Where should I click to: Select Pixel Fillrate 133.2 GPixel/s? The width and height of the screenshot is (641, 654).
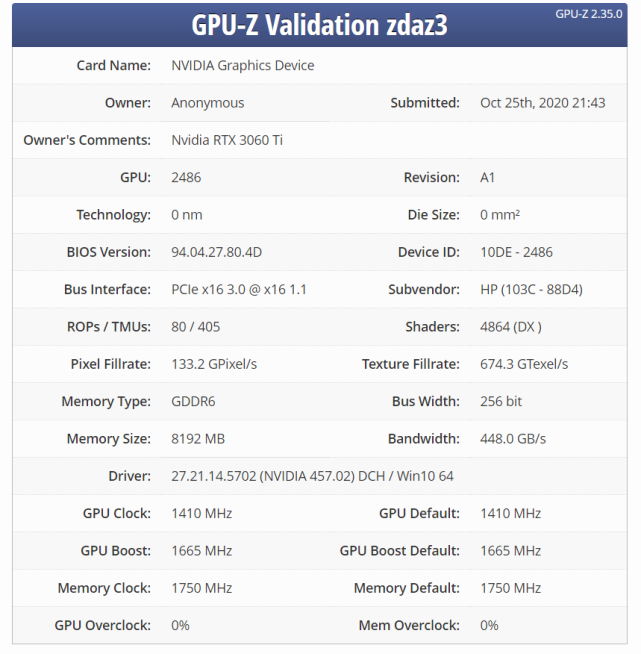(214, 364)
